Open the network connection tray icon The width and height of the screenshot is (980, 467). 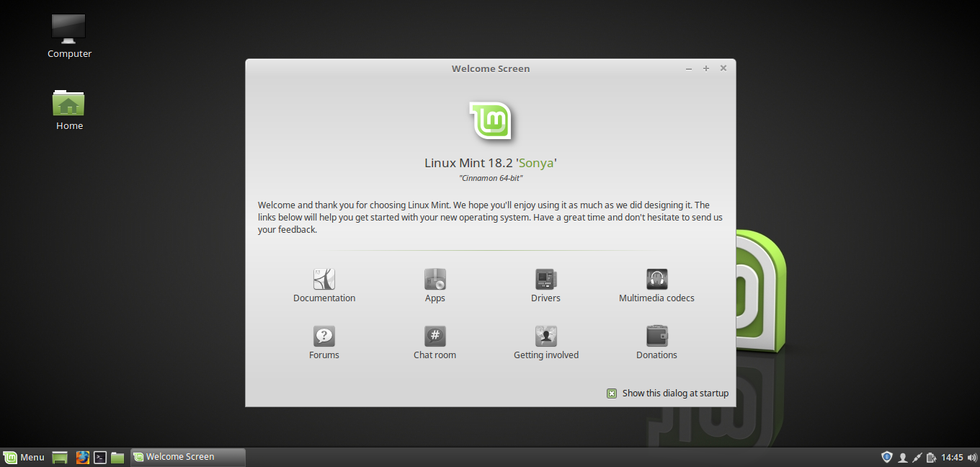(x=917, y=457)
